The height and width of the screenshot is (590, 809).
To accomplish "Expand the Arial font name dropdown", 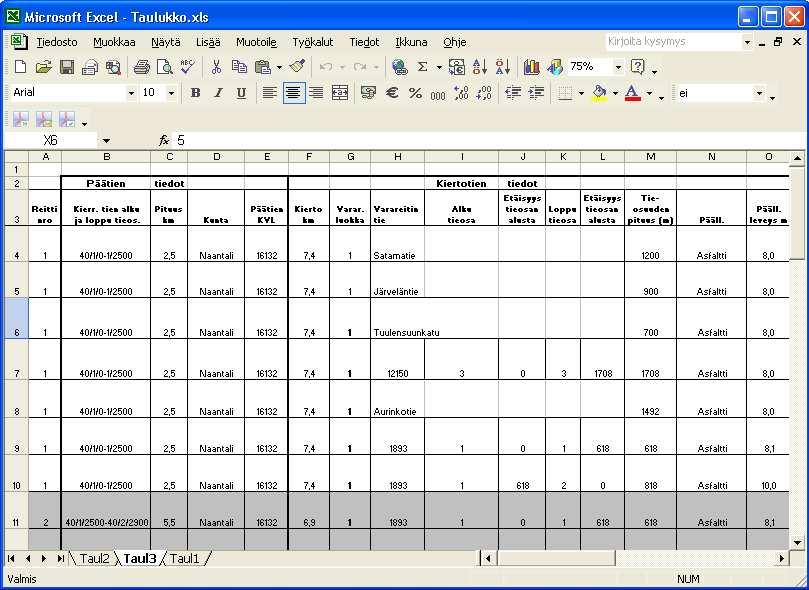I will pyautogui.click(x=131, y=93).
